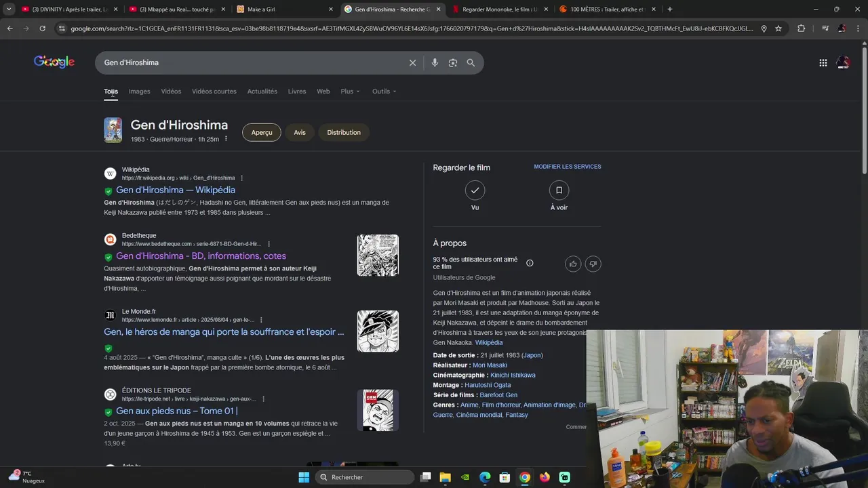
Task: Add film to À voir watchlist
Action: (559, 190)
